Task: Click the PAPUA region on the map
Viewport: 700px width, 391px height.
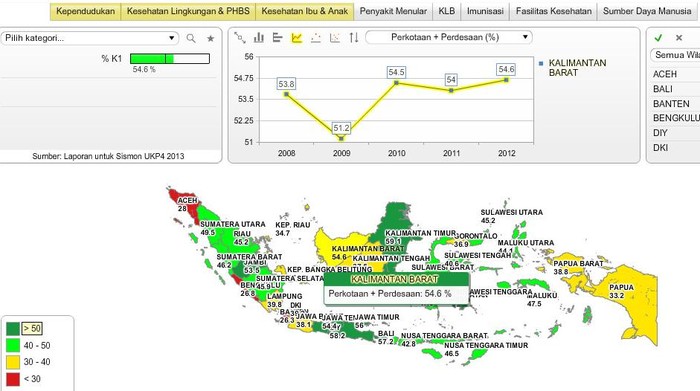Action: (x=629, y=304)
